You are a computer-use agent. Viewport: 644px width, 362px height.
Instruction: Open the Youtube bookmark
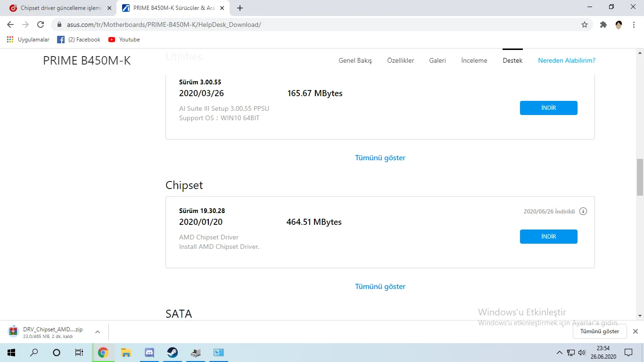coord(124,40)
